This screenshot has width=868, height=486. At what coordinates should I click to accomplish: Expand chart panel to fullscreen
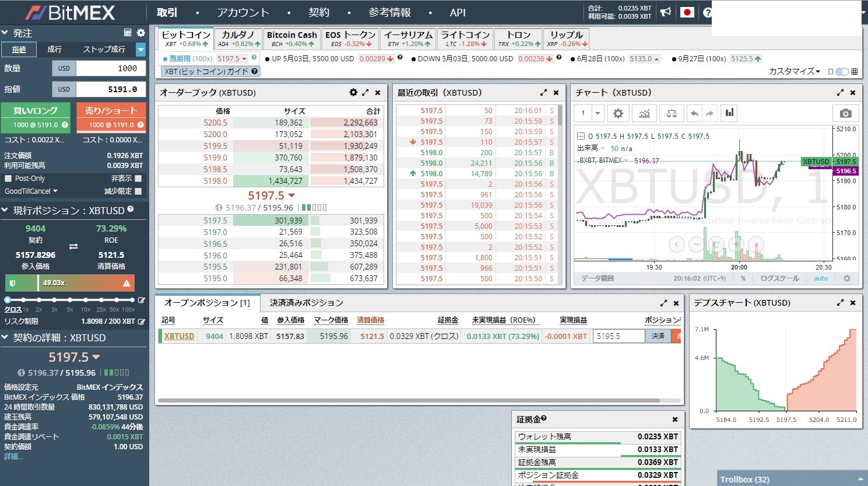tap(840, 92)
